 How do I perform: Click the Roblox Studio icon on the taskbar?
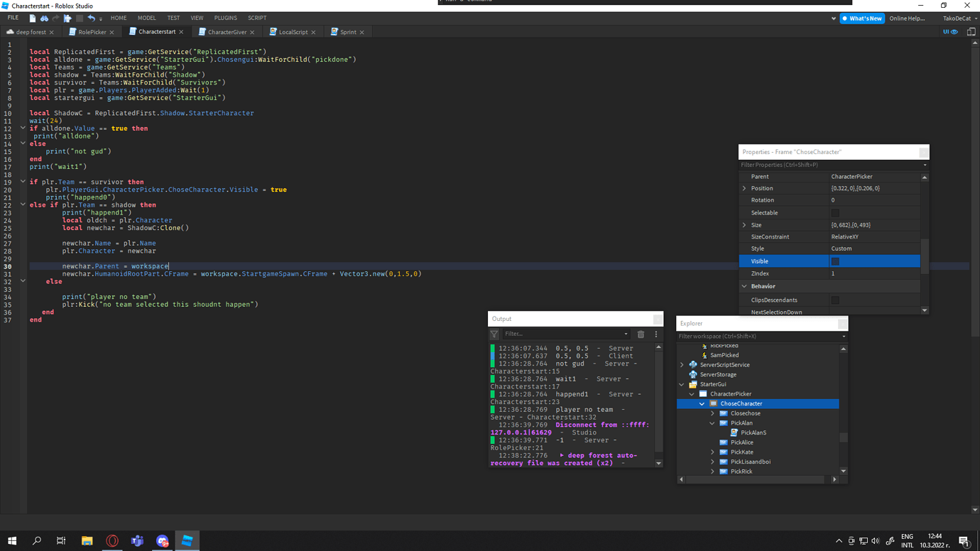pos(187,540)
